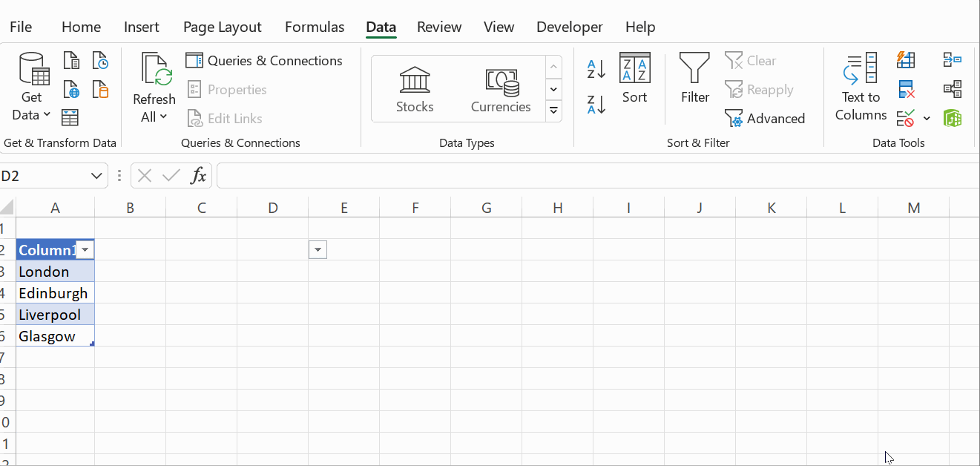Open the Developer ribbon tab
980x466 pixels.
569,27
